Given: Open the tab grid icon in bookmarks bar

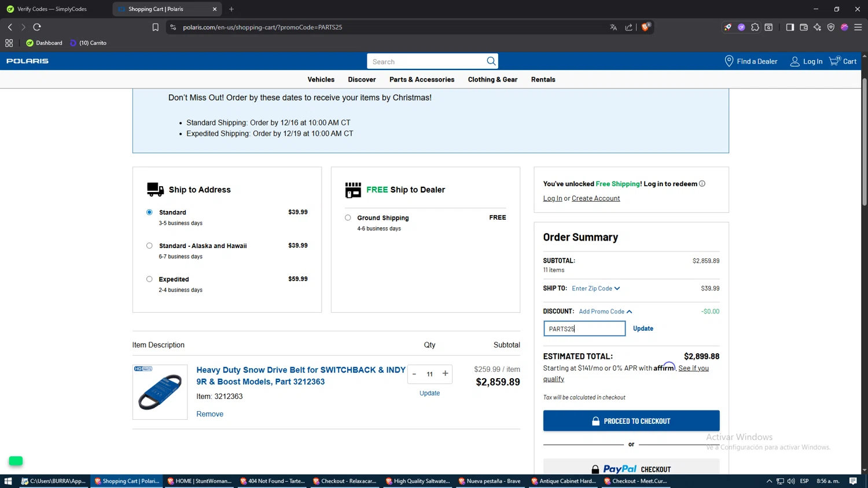Looking at the screenshot, I should pos(9,43).
